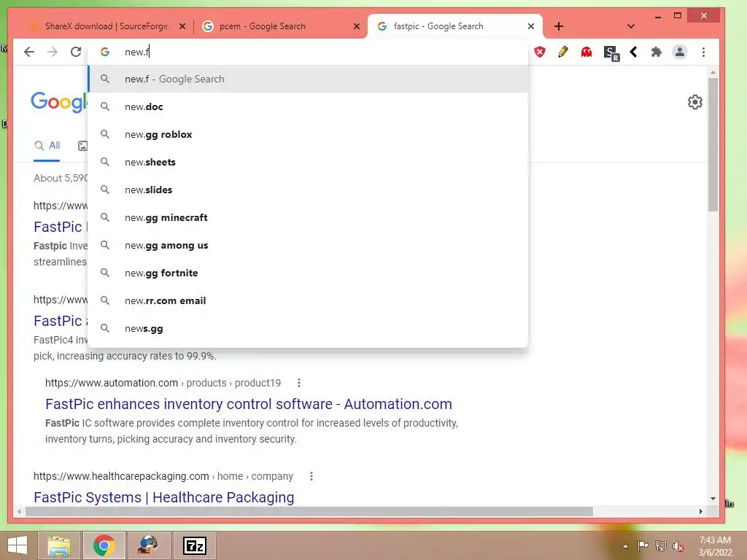Pick the new.sheets suggestion
The width and height of the screenshot is (747, 560).
tap(309, 162)
